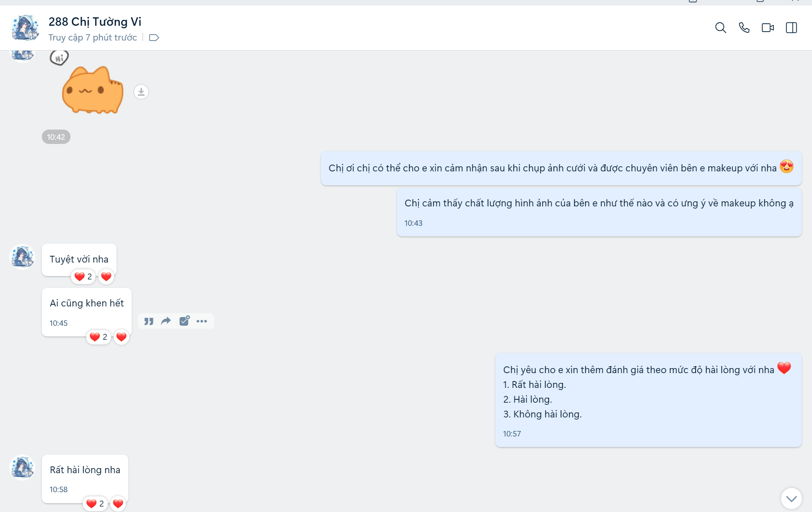Select the satisfaction rating message sent at 10:57

[648, 399]
